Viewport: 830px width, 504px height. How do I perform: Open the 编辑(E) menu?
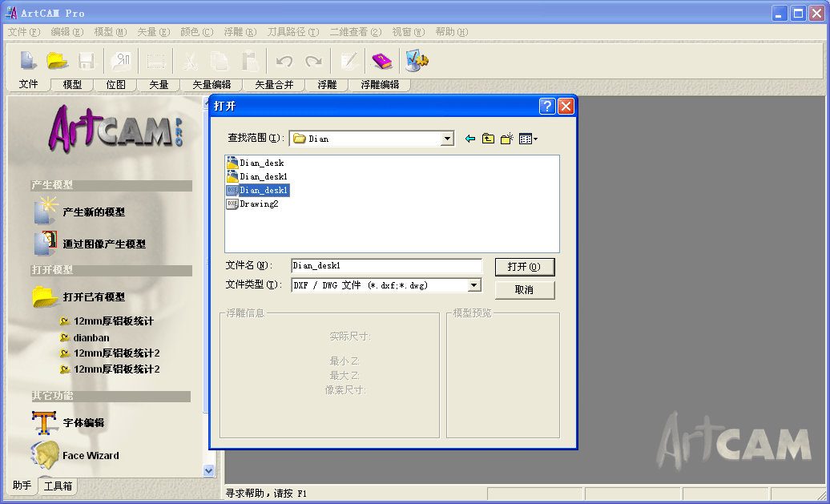pos(67,32)
